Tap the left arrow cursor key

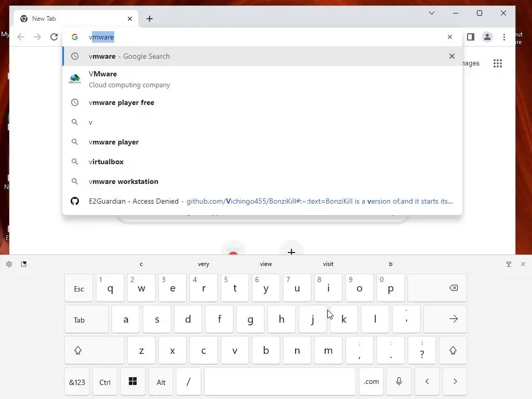427,382
